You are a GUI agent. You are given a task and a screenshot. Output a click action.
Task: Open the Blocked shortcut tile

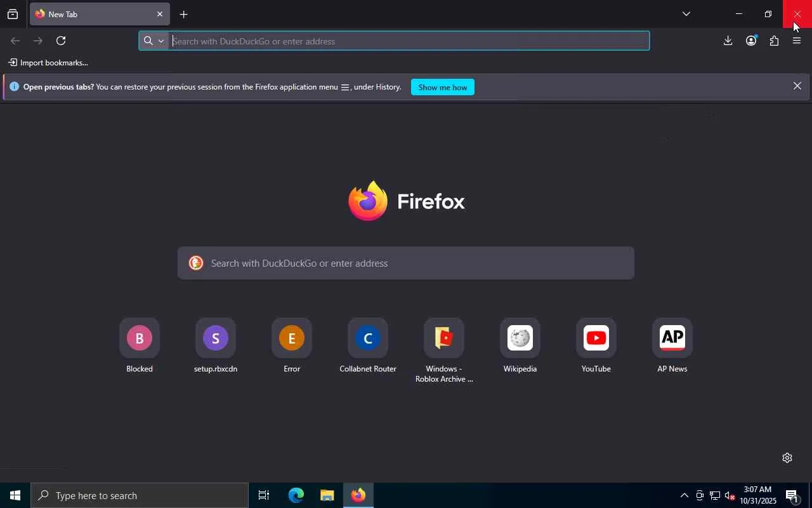tap(140, 345)
